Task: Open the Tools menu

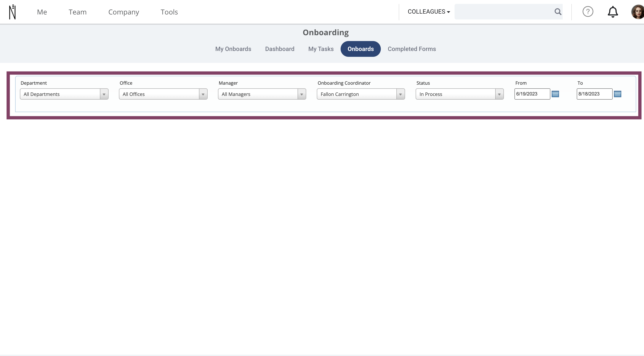Action: tap(169, 12)
